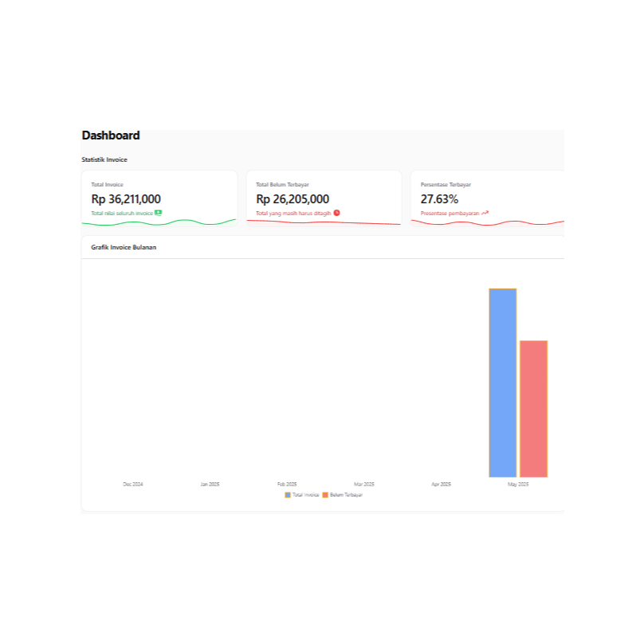
Task: Select the May 2025 axis label
Action: coord(518,484)
